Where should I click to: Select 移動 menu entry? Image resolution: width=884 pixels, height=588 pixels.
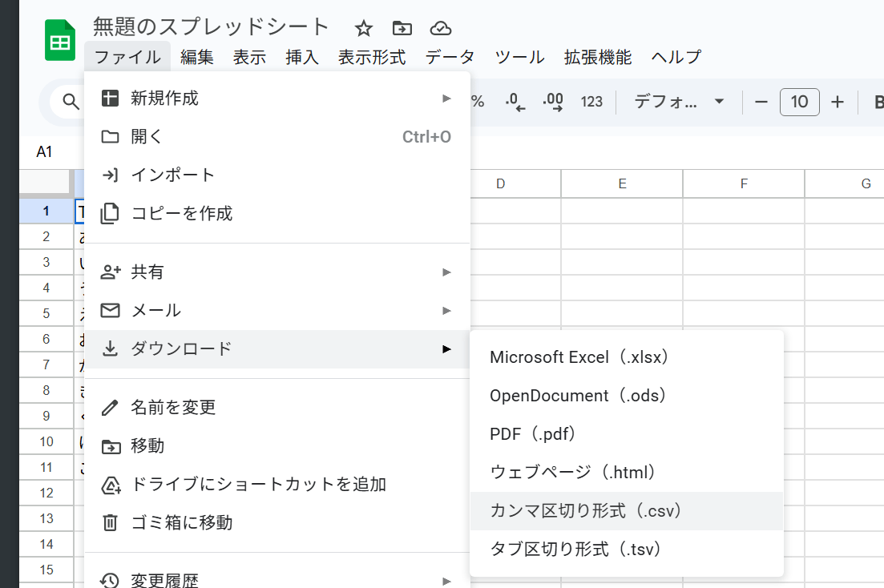[x=277, y=445]
